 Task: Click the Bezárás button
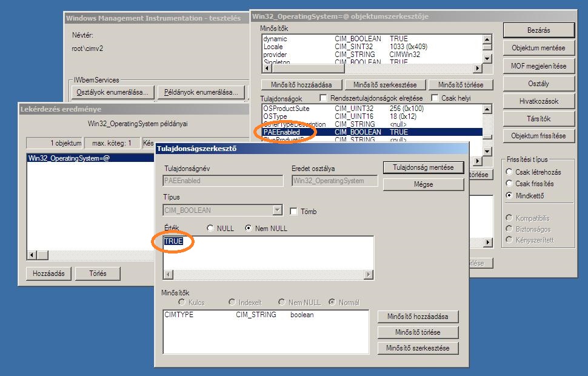pos(538,30)
